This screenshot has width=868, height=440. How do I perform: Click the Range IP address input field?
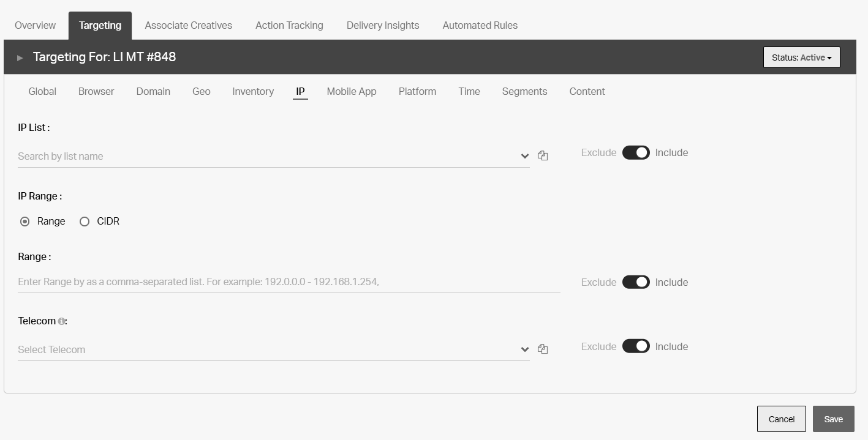tap(289, 282)
